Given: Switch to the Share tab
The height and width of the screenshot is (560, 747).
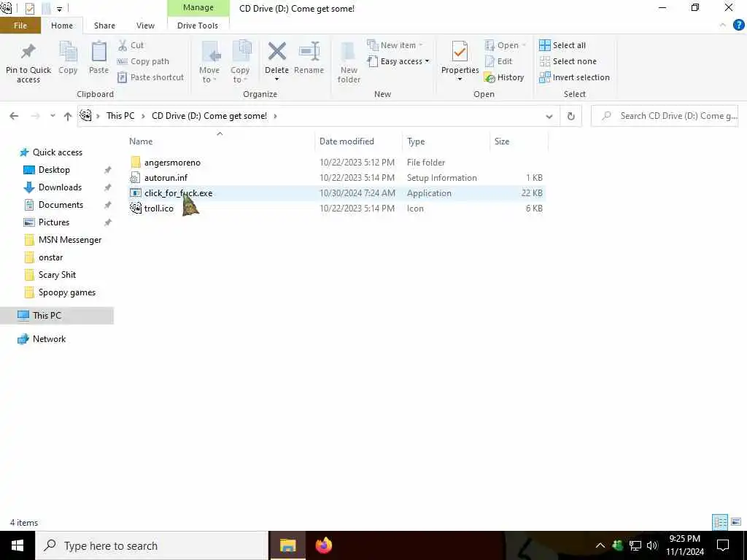Looking at the screenshot, I should coord(104,26).
